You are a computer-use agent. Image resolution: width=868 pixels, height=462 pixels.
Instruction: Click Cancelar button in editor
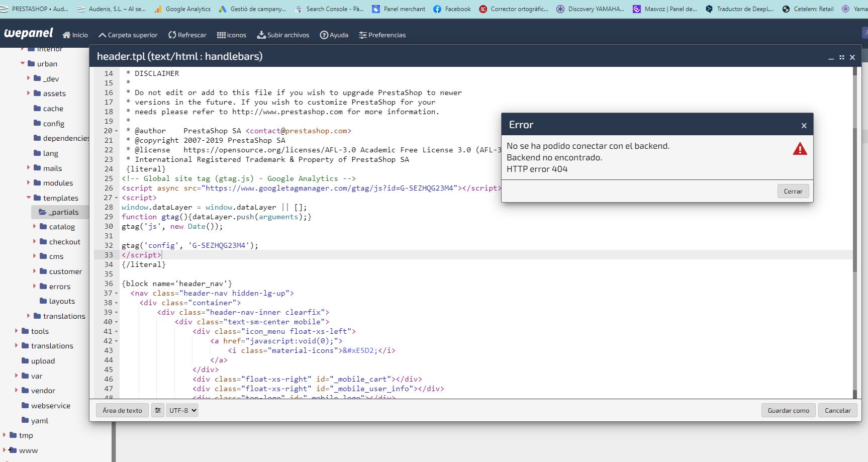[837, 410]
